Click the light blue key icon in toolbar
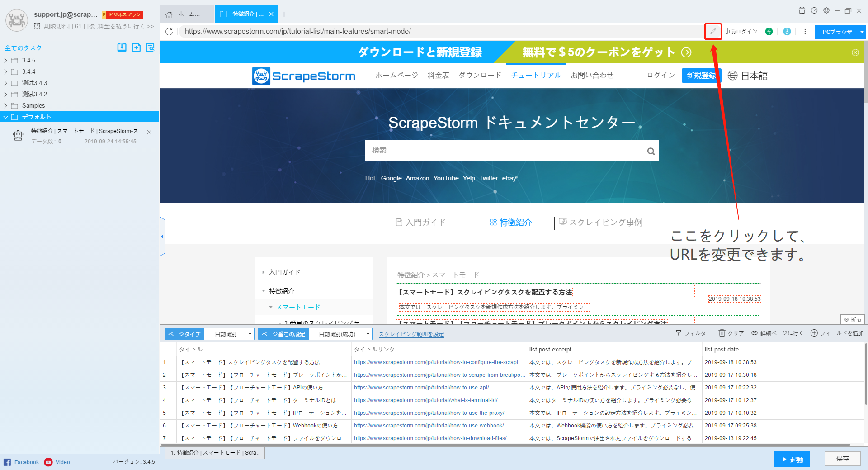Viewport: 868px width, 470px height. (787, 32)
